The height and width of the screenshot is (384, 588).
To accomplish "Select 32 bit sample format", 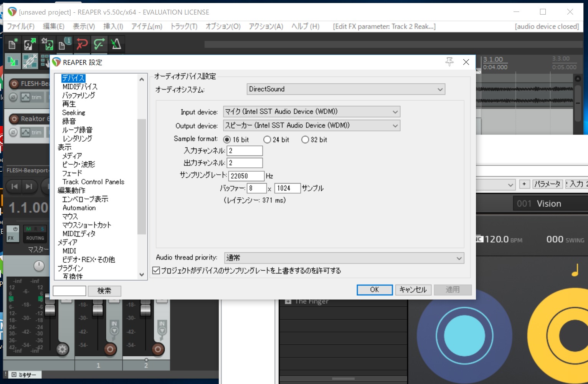I will [305, 139].
